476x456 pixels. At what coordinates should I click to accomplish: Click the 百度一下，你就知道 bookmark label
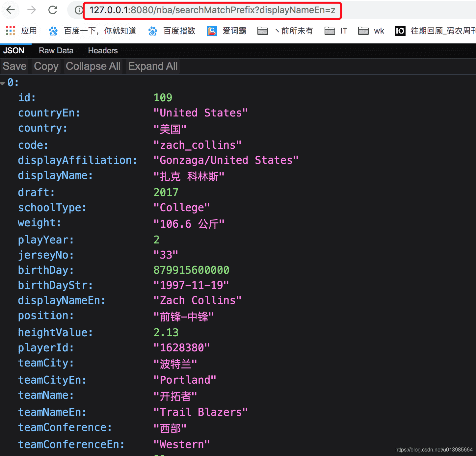point(100,31)
